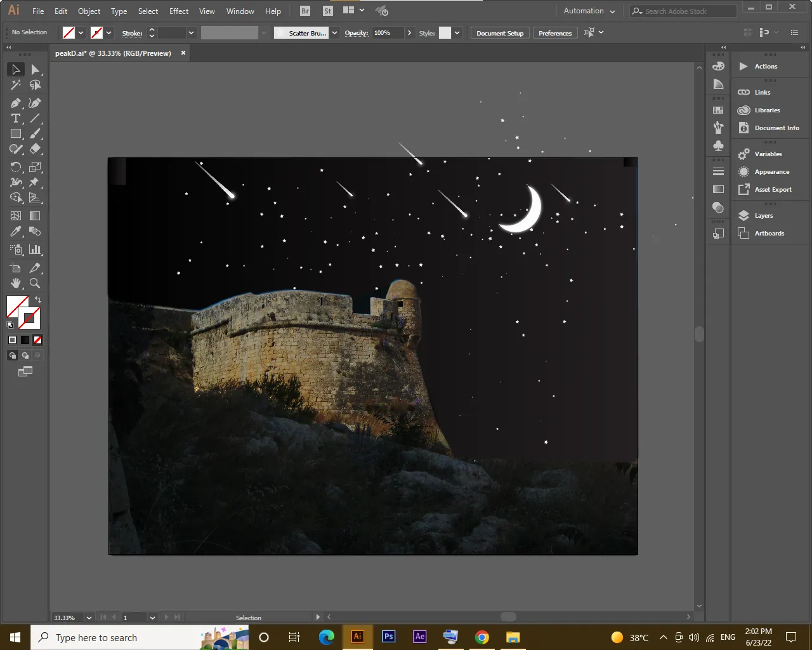The height and width of the screenshot is (650, 812).
Task: Select the Pen tool
Action: pyautogui.click(x=16, y=103)
